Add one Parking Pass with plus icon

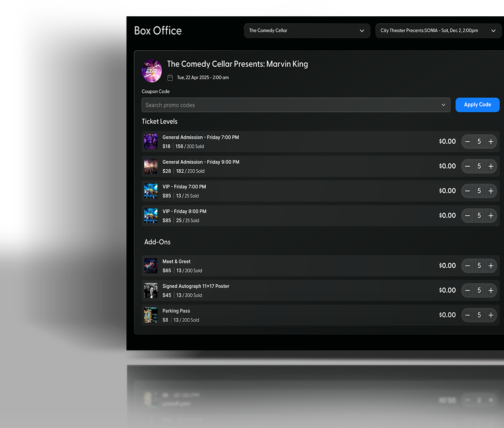(x=491, y=315)
